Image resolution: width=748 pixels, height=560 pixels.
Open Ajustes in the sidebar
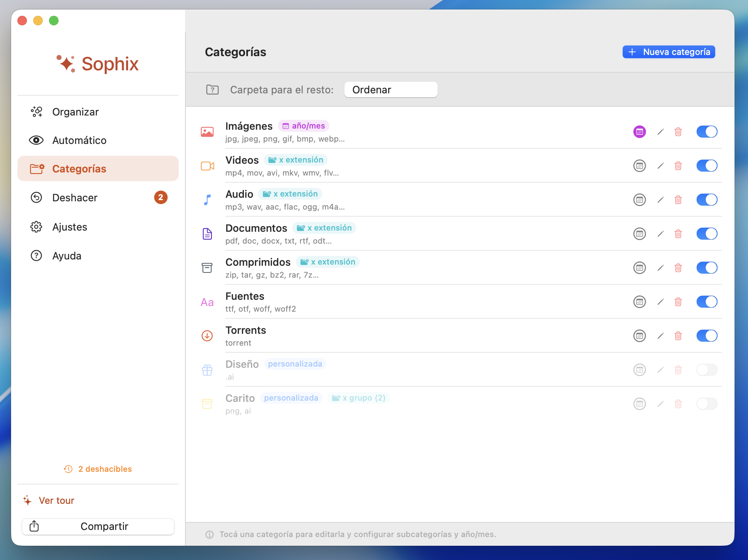98,227
